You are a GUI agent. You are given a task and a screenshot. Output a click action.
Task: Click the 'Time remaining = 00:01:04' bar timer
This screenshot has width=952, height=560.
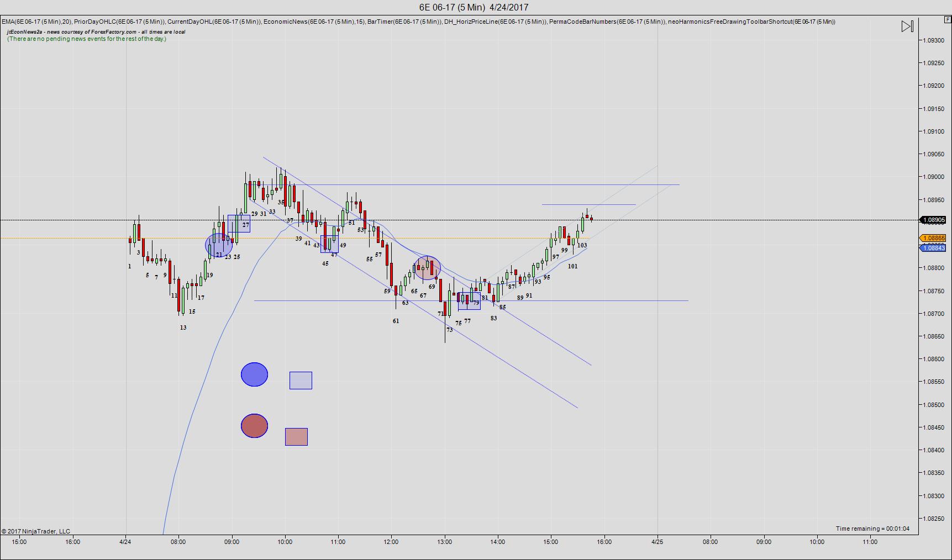pyautogui.click(x=872, y=529)
